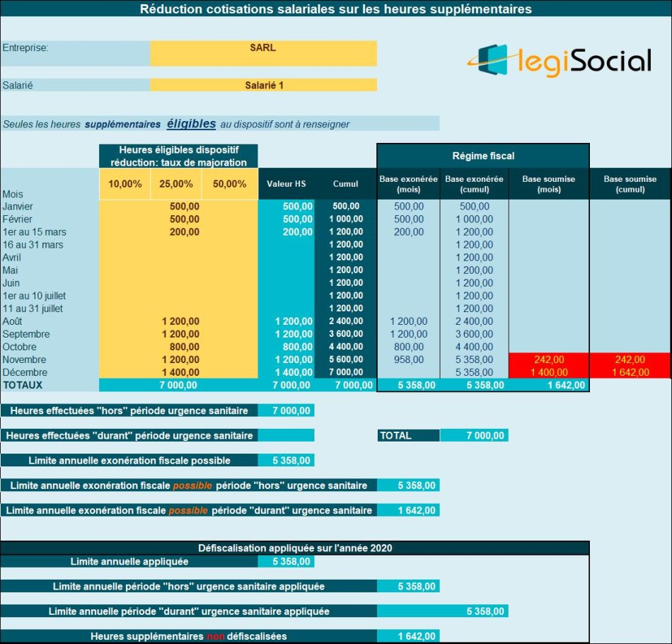Click the Réduction cotisations salariales title bar
Screen dimensions: 672x644
336,9
